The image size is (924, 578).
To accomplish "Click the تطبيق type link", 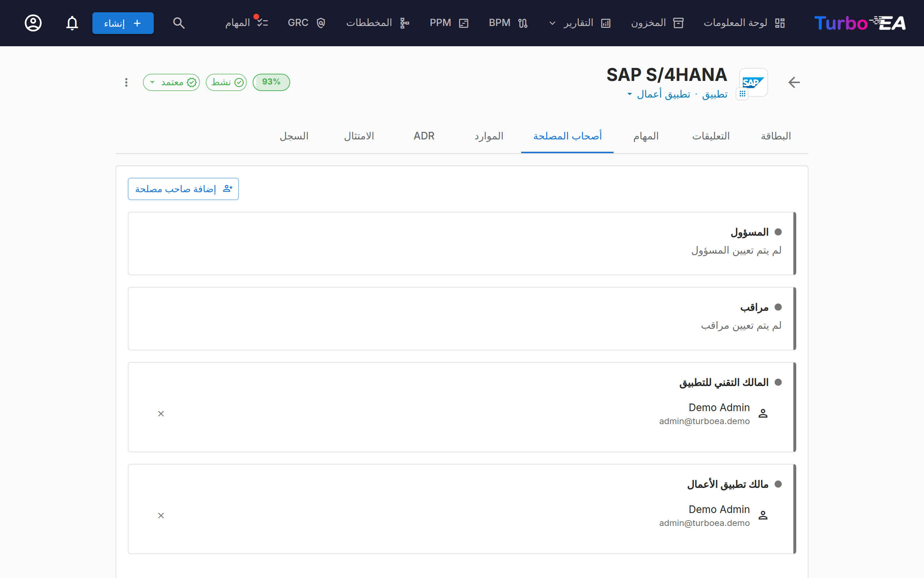I will [715, 94].
